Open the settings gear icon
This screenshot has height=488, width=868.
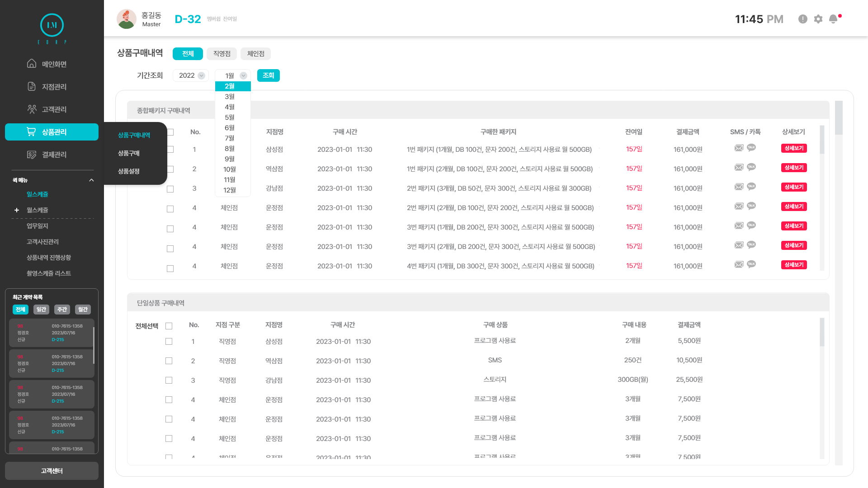(x=818, y=19)
